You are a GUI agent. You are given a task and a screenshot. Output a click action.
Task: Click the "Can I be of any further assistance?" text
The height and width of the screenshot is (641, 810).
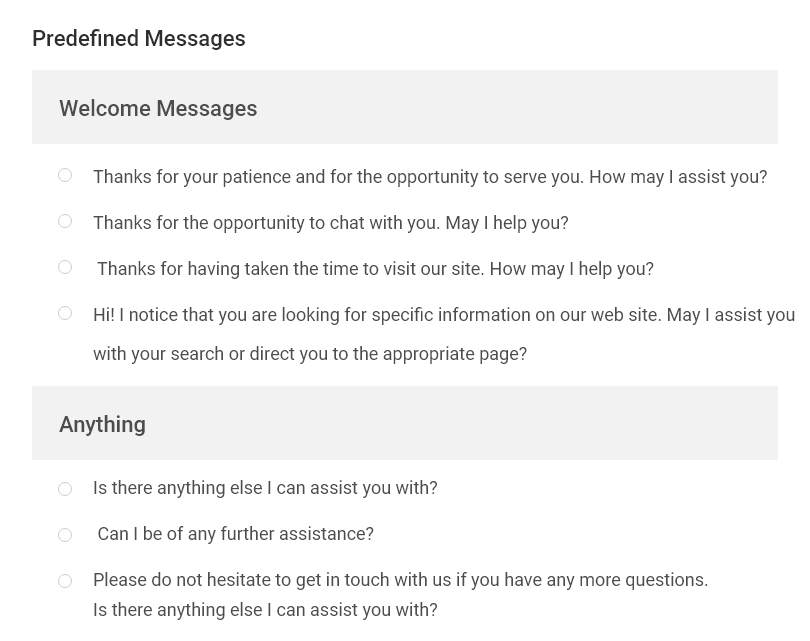pos(235,534)
